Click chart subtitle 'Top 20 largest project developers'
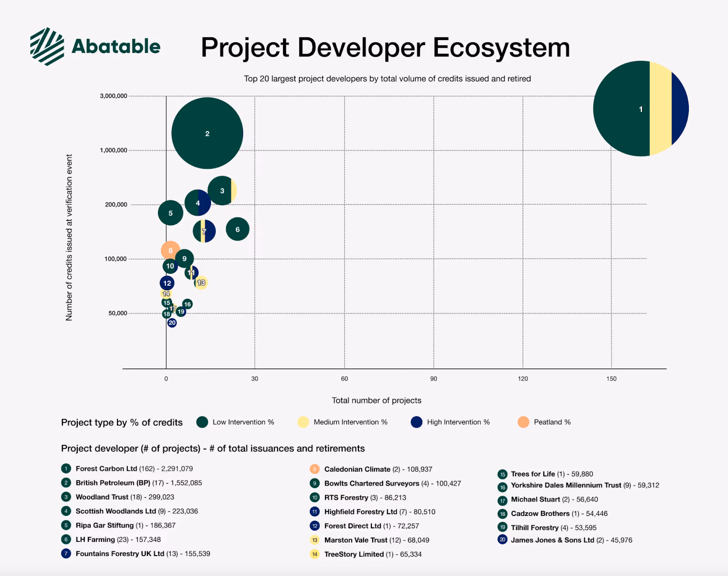The image size is (728, 576). coord(387,79)
